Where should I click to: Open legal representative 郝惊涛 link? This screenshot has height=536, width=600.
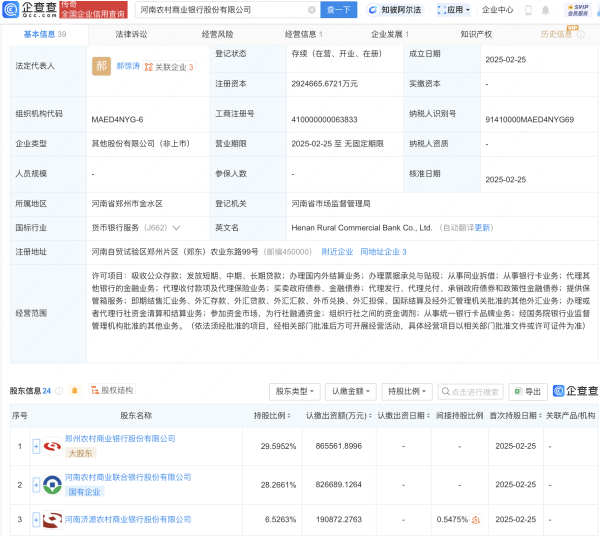pyautogui.click(x=128, y=66)
